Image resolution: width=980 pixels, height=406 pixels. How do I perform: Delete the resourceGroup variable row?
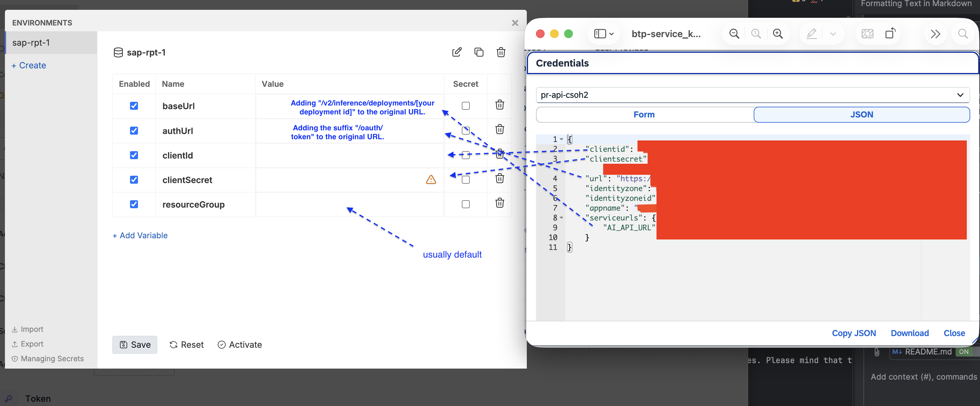500,203
